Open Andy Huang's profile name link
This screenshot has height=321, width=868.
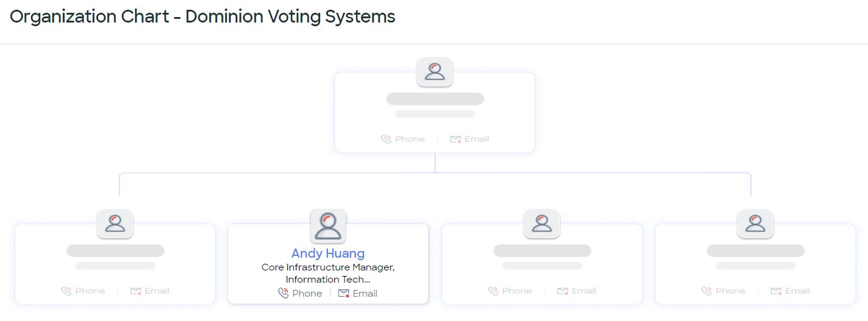(328, 253)
